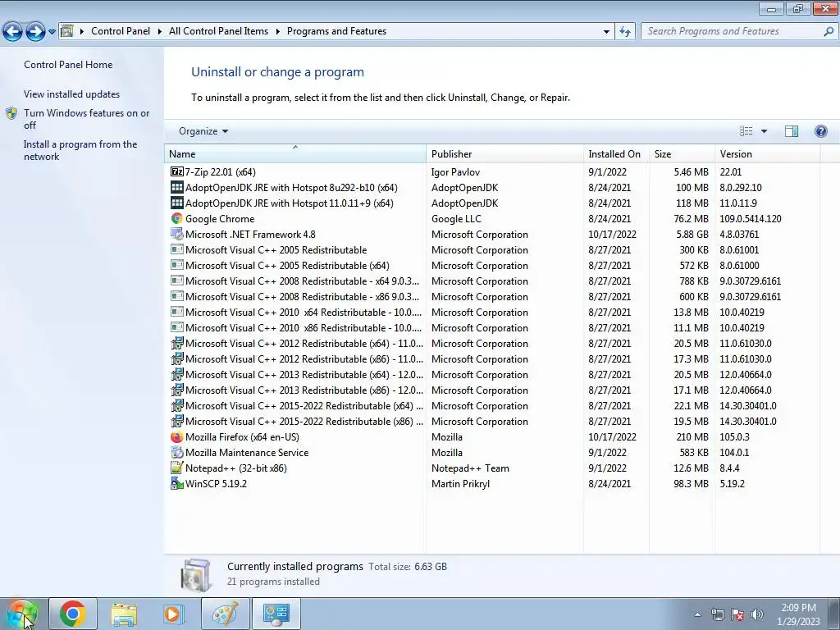
Task: Click the AdoptOpenJDK 8u292-b10 icon
Action: (177, 188)
